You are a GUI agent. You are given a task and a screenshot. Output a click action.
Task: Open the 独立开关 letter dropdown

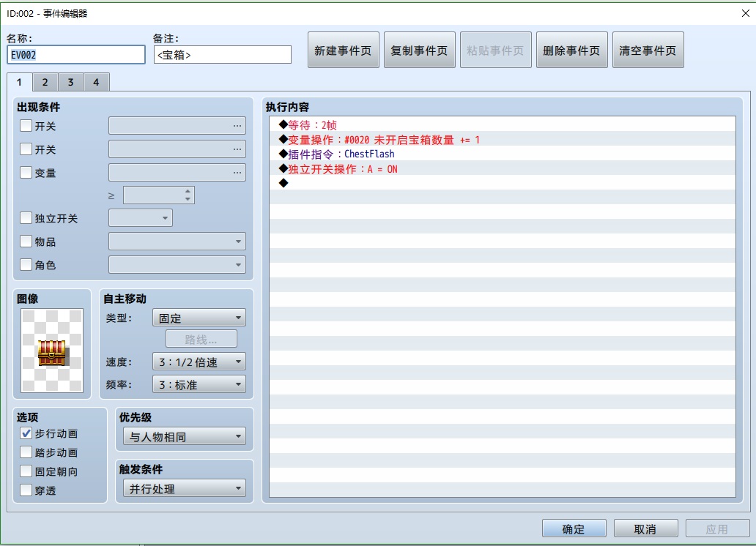pyautogui.click(x=141, y=218)
